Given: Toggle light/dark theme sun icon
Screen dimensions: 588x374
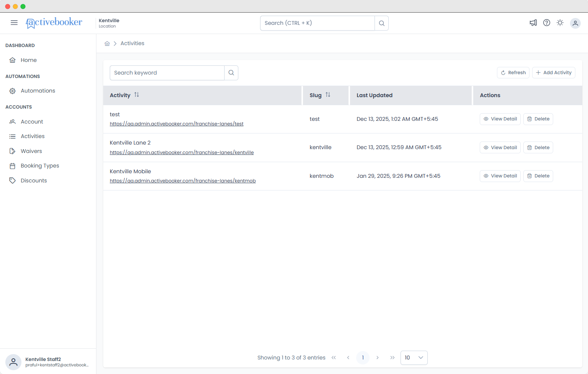Looking at the screenshot, I should click(x=560, y=23).
